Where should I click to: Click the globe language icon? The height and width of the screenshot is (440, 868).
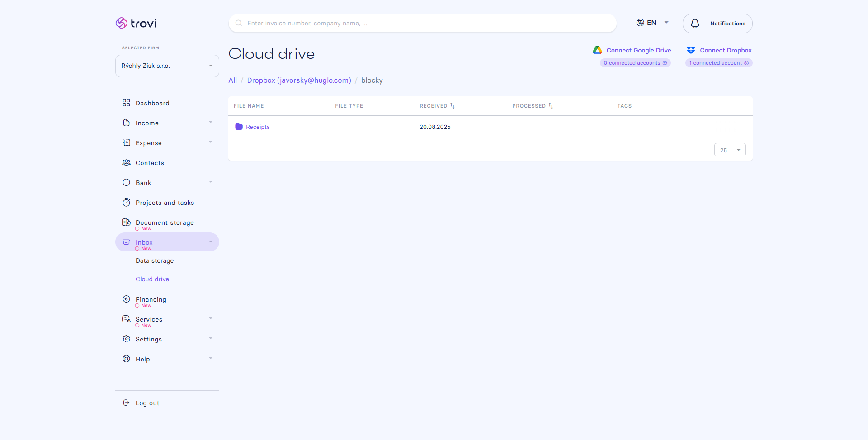click(x=640, y=23)
